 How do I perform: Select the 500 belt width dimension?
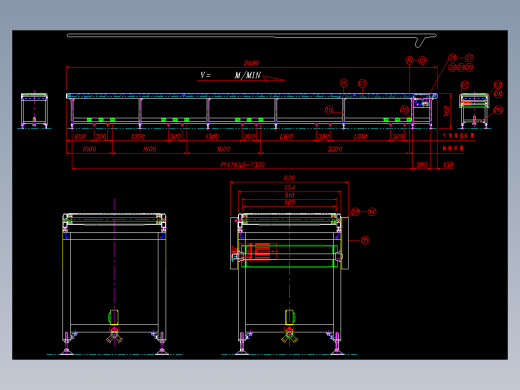[289, 202]
